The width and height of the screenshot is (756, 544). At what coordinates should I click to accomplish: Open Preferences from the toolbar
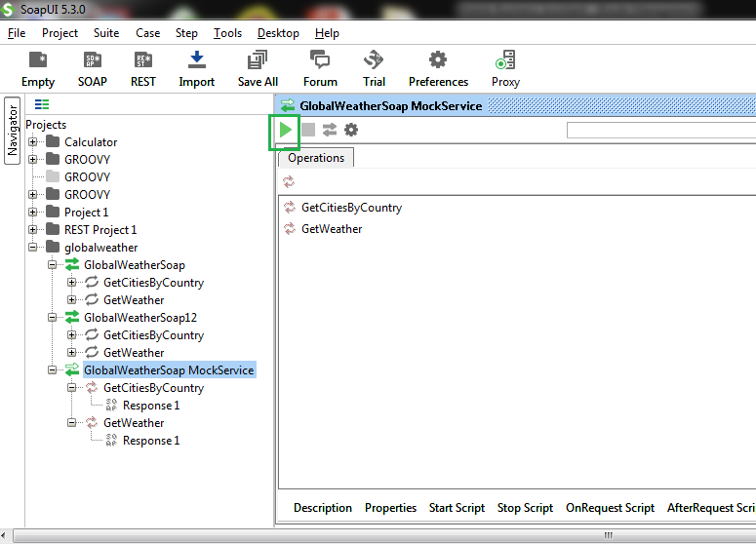click(438, 69)
